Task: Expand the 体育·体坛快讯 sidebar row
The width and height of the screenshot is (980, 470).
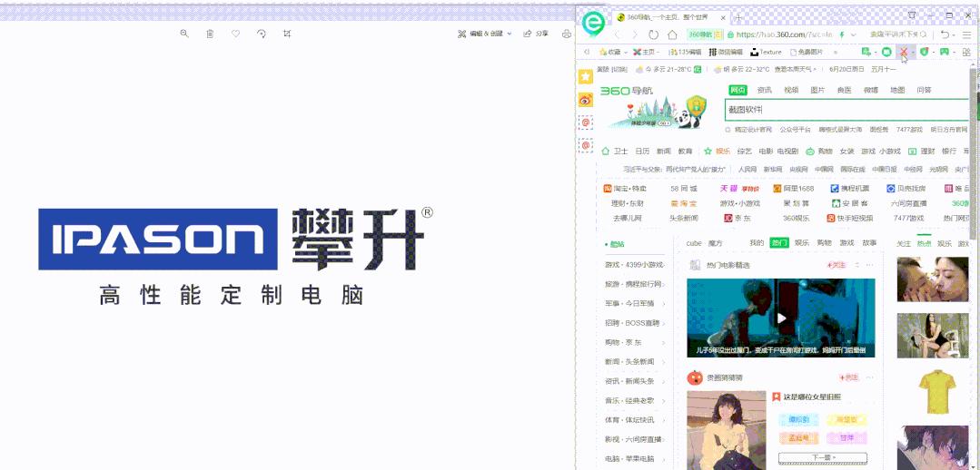Action: [636, 420]
